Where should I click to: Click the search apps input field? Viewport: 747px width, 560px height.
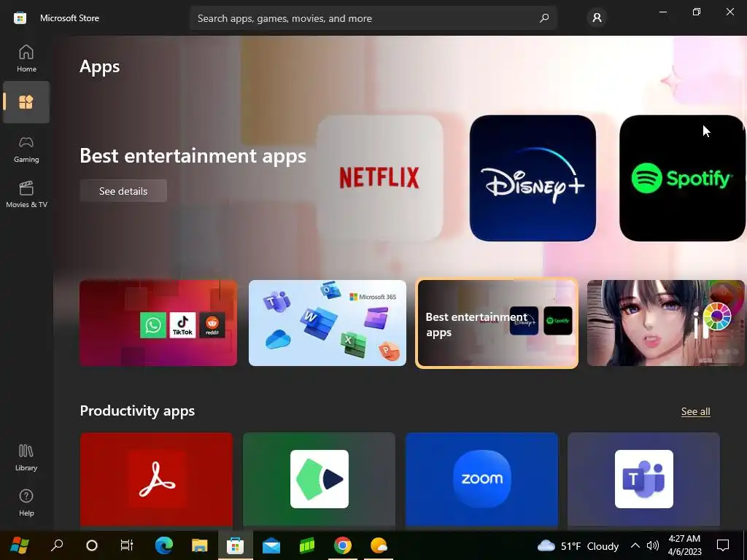373,18
